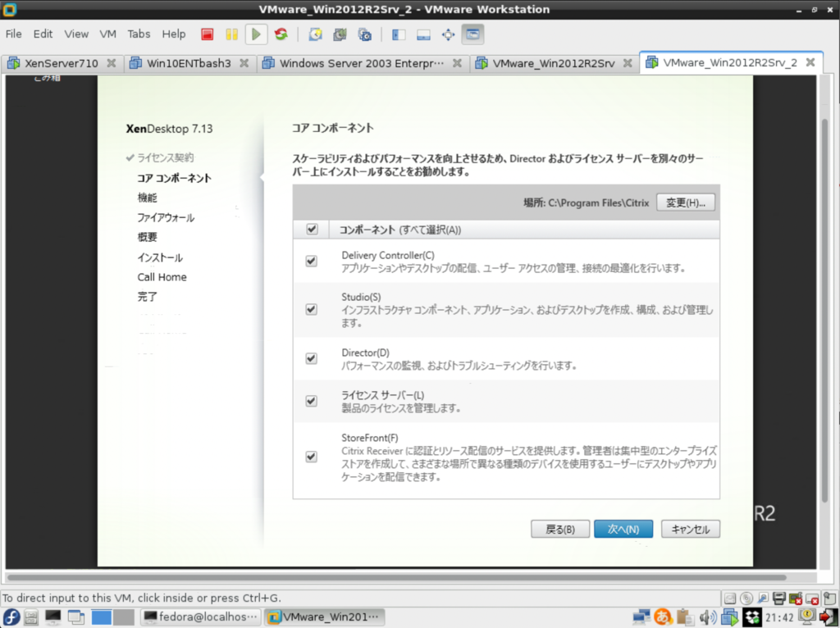
Task: Click the network monitors tray icon
Action: 641,617
